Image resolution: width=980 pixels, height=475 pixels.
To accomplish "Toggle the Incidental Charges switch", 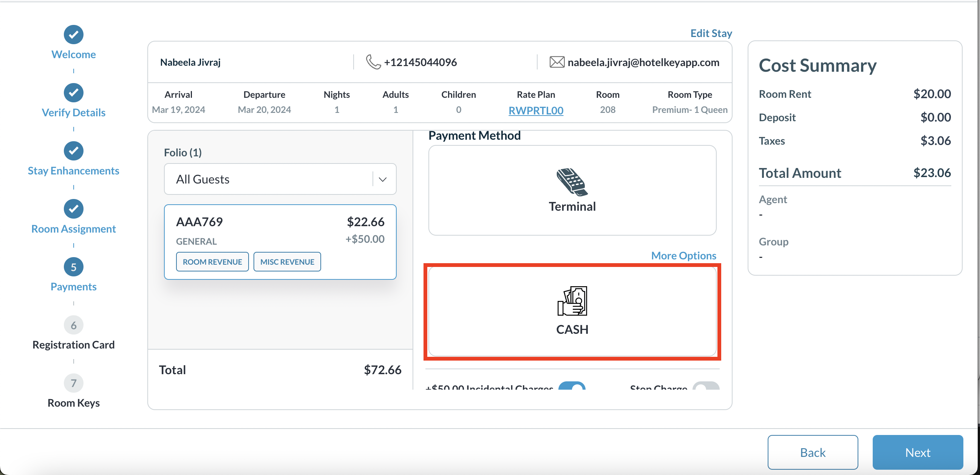I will click(x=571, y=386).
